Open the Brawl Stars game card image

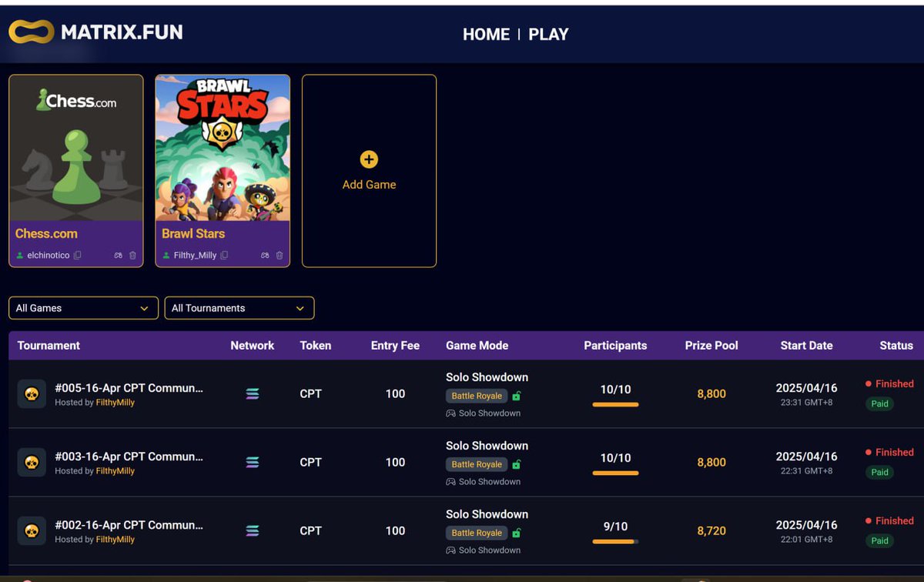click(x=223, y=148)
